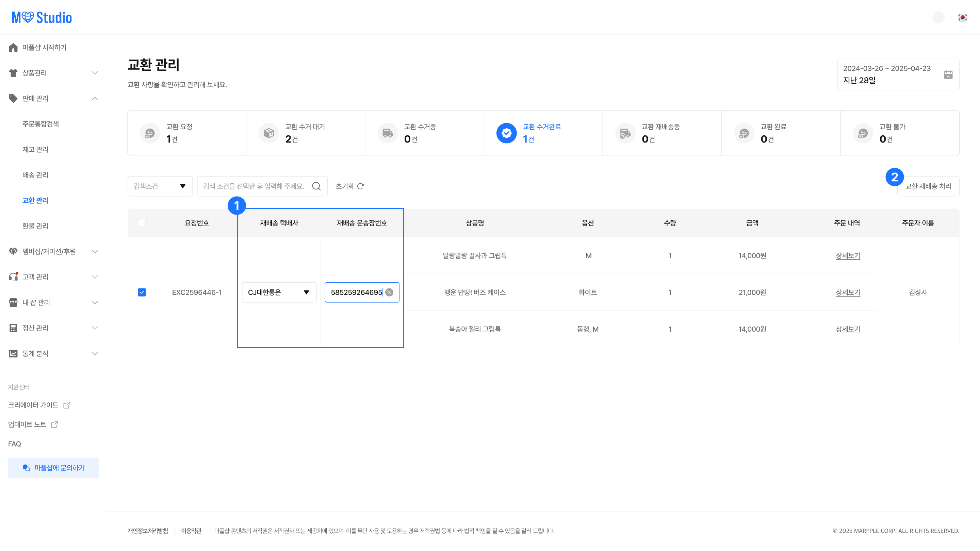This screenshot has width=980, height=551.
Task: Open the CJ대한통운 courier dropdown
Action: (279, 292)
